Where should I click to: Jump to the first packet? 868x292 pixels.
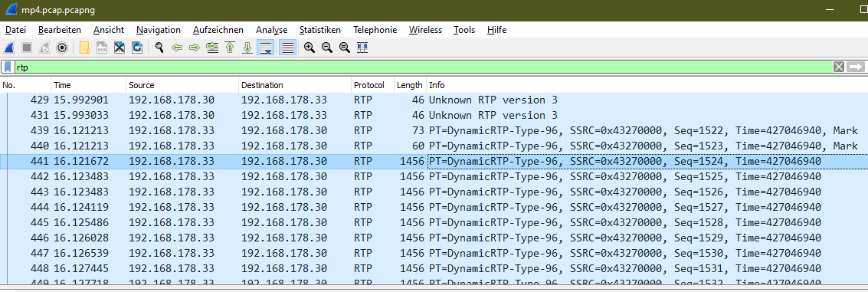pyautogui.click(x=230, y=48)
